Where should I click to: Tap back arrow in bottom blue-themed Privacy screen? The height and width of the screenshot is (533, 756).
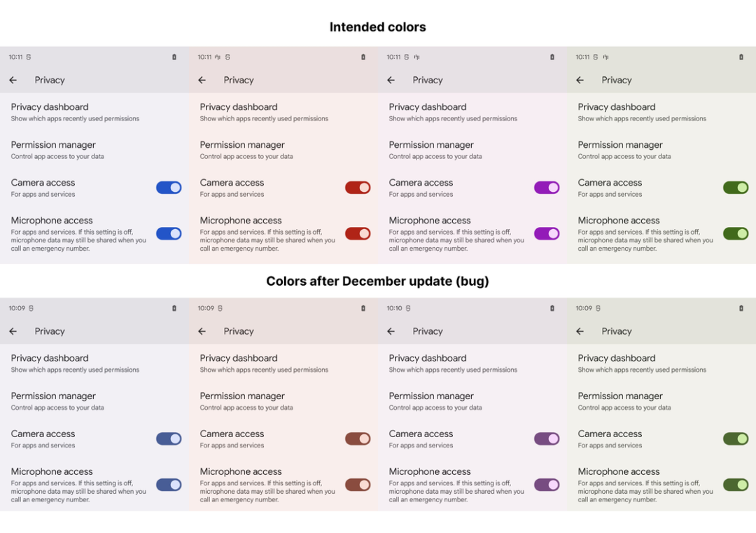click(13, 331)
